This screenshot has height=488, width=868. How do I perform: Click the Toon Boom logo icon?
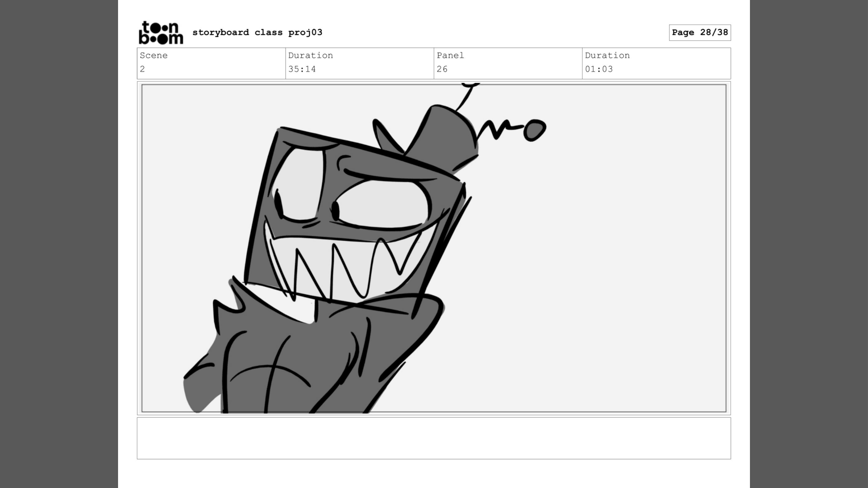161,32
